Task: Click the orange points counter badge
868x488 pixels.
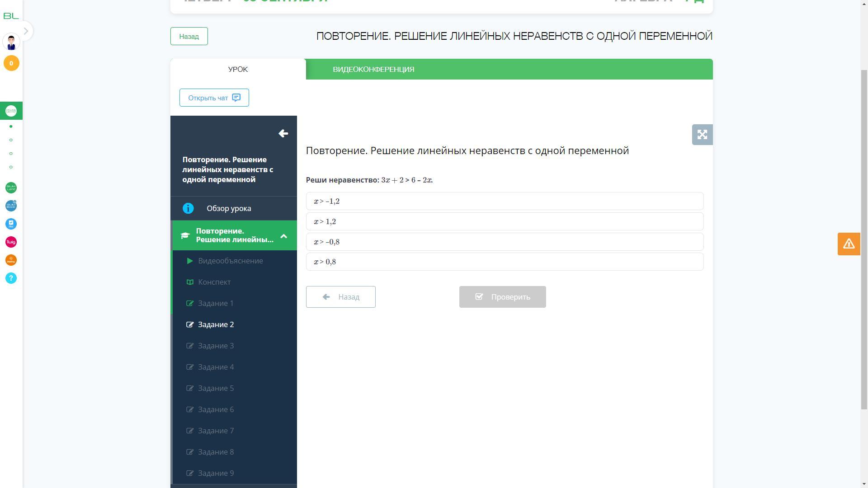Action: click(x=11, y=63)
